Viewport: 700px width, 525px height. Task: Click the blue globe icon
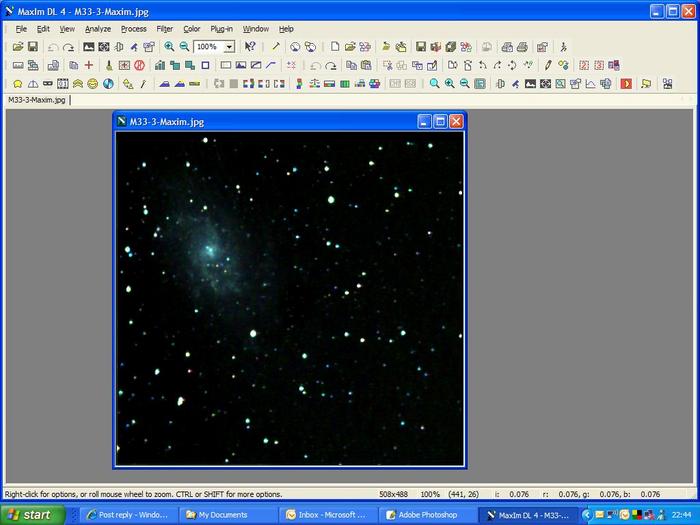click(108, 83)
